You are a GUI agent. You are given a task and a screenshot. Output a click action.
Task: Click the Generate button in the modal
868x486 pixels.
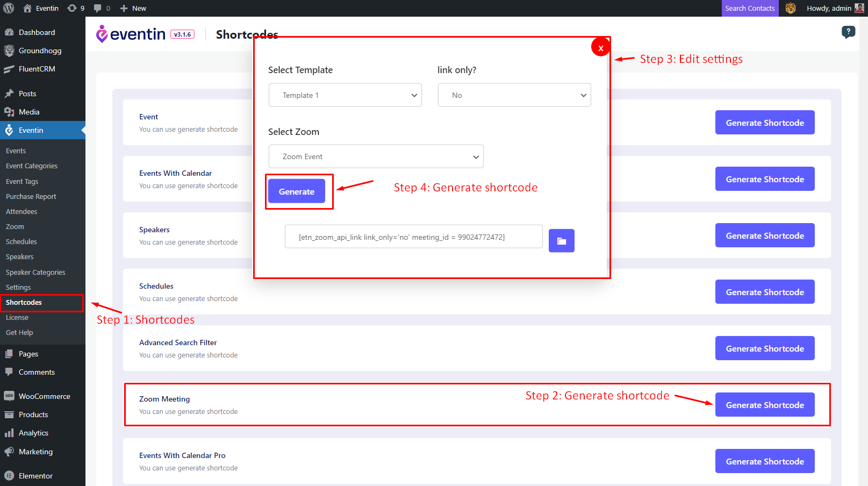pos(297,191)
